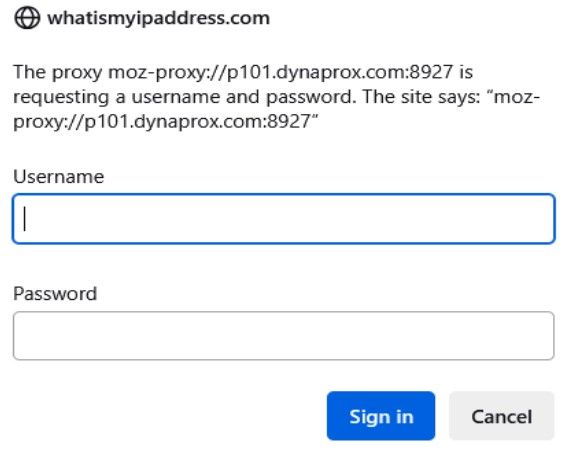Submit credentials with the blue Sign in button
Screen dimensions: 575x450
pyautogui.click(x=381, y=416)
